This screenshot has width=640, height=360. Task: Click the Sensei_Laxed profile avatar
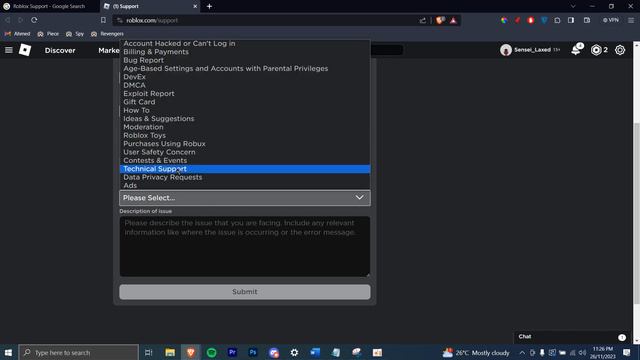point(506,50)
